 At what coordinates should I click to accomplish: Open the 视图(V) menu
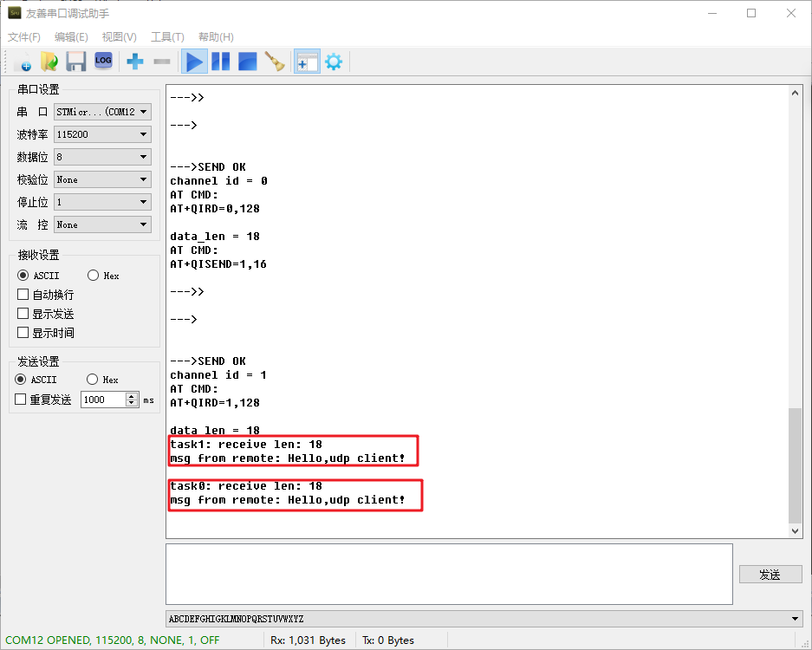[x=119, y=36]
